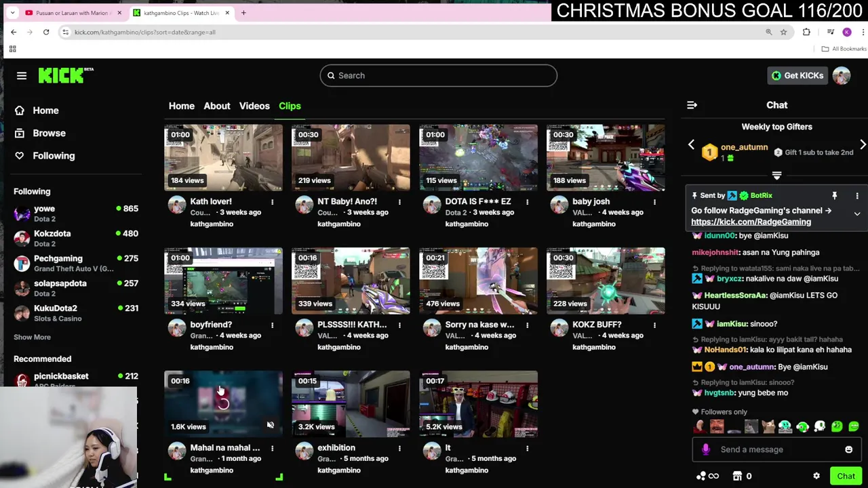Image resolution: width=868 pixels, height=488 pixels.
Task: Switch to the Videos tab
Action: (x=254, y=106)
